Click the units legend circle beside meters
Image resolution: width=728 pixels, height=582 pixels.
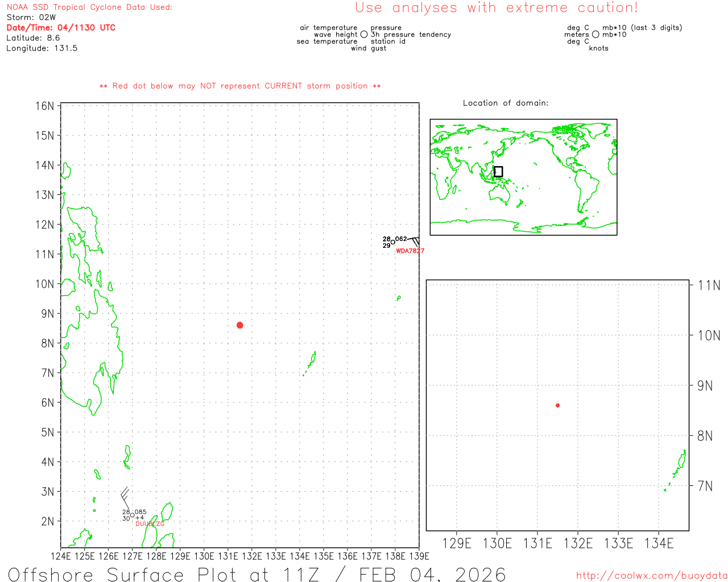point(595,35)
